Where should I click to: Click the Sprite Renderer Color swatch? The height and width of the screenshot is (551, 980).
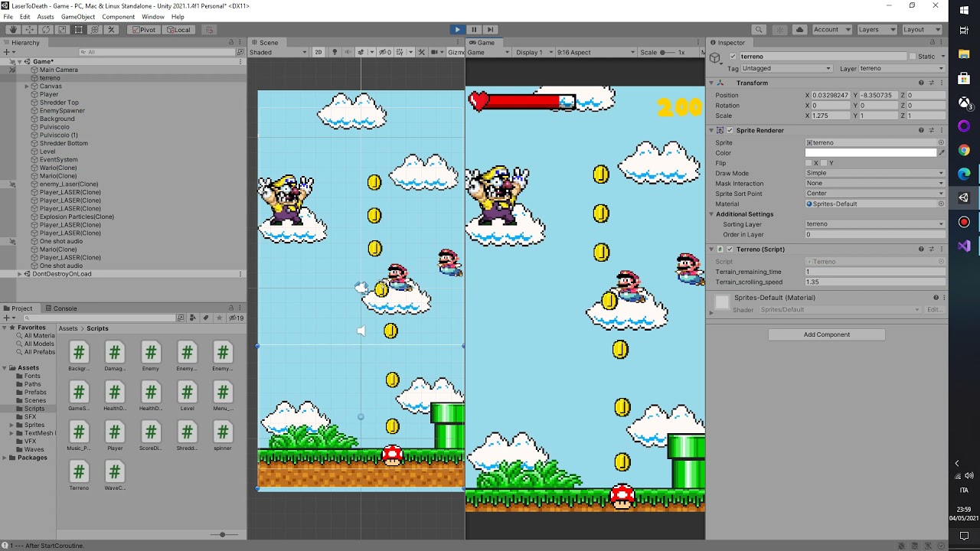[x=871, y=153]
